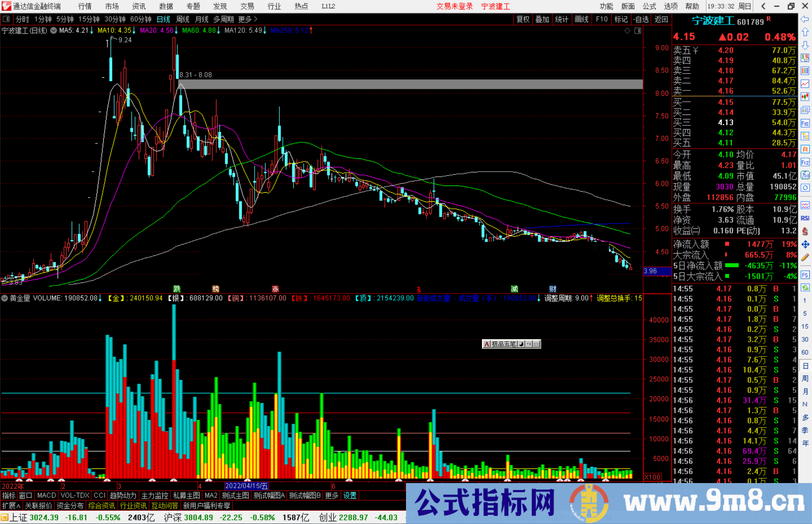Switch to the 月线 monthly tab
The width and height of the screenshot is (812, 524).
pos(201,19)
